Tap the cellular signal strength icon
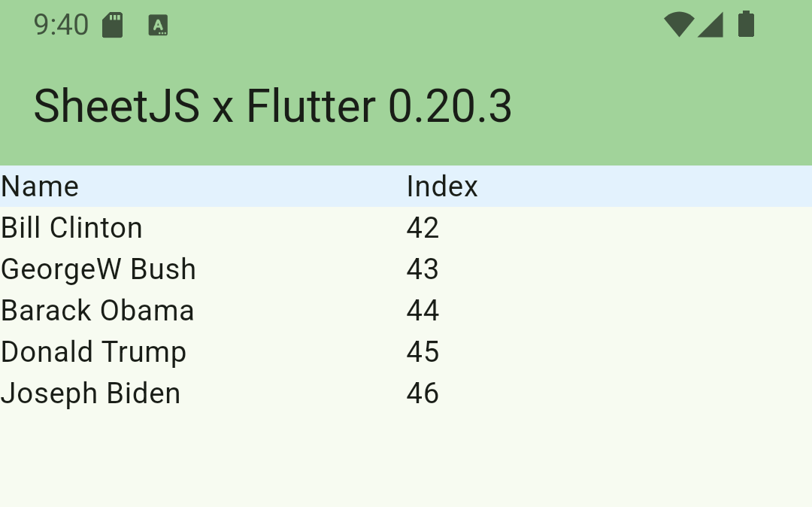This screenshot has height=507, width=812. click(710, 24)
